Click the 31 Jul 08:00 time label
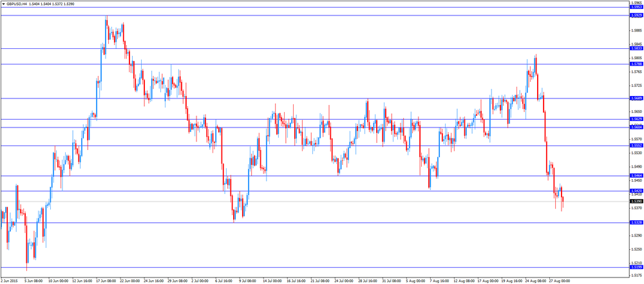Viewport: 644px width, 284px height. (392, 281)
